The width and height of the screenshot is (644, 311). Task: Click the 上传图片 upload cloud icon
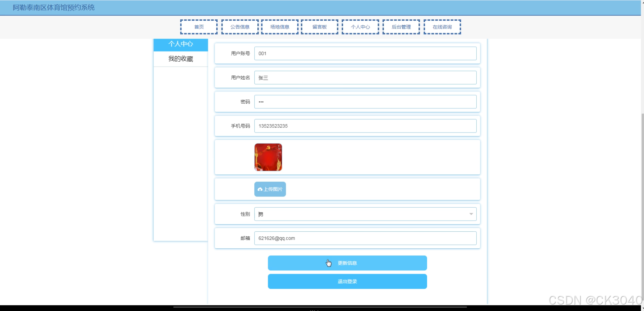pos(260,189)
